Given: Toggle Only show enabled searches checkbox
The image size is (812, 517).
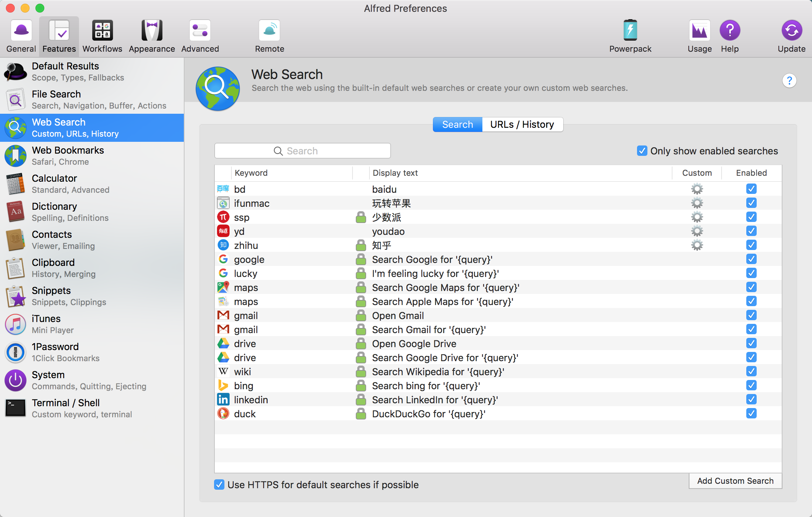Looking at the screenshot, I should point(642,151).
